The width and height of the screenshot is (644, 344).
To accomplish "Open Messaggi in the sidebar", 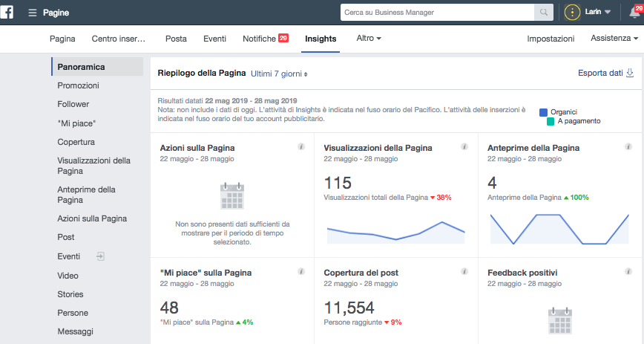I will [75, 331].
